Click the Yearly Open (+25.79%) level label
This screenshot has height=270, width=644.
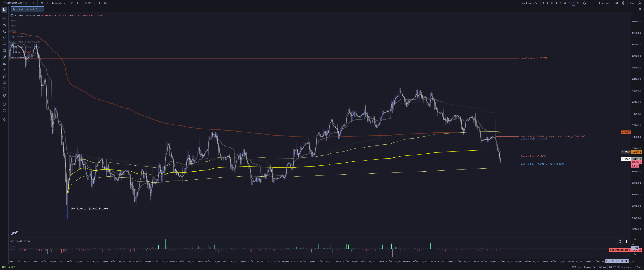coord(534,58)
